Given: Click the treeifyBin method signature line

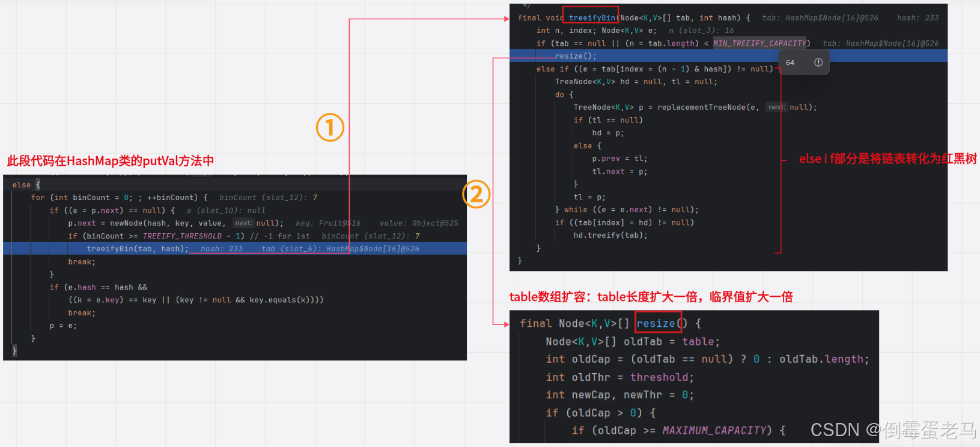Looking at the screenshot, I should pos(634,18).
